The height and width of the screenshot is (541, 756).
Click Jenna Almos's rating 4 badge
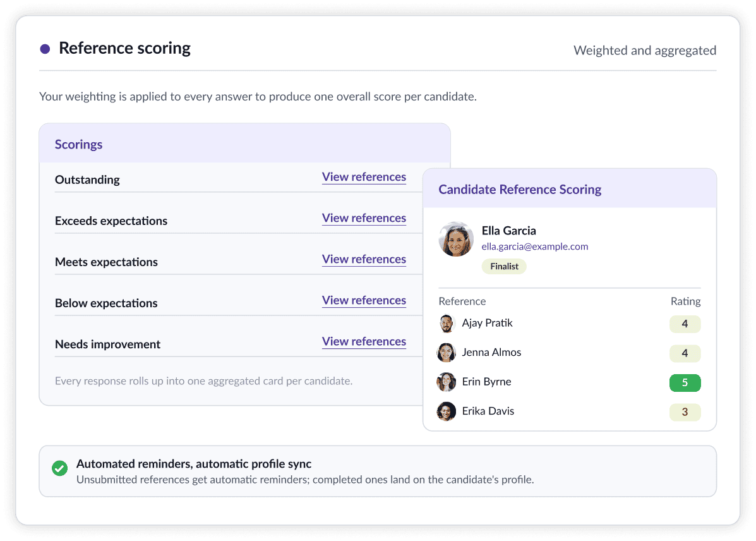coord(685,353)
